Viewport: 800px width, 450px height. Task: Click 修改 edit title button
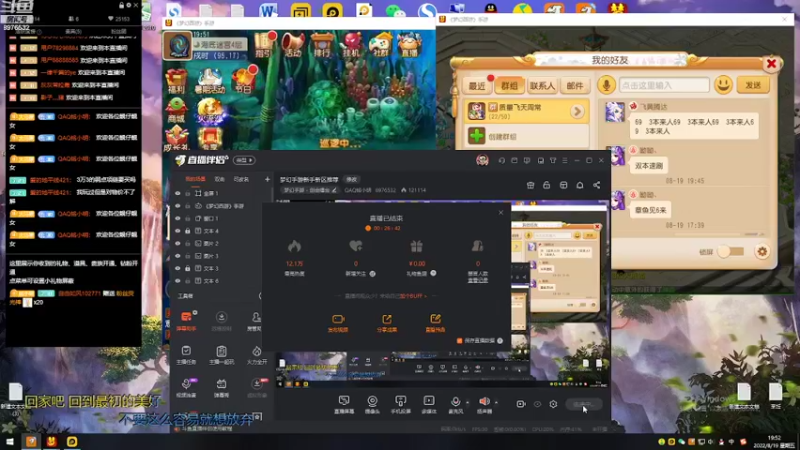[x=352, y=180]
